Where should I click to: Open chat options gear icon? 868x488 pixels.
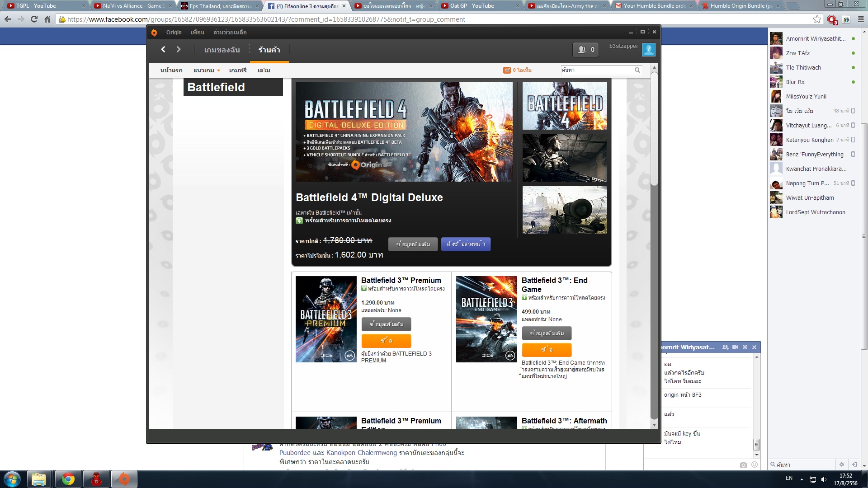(745, 347)
